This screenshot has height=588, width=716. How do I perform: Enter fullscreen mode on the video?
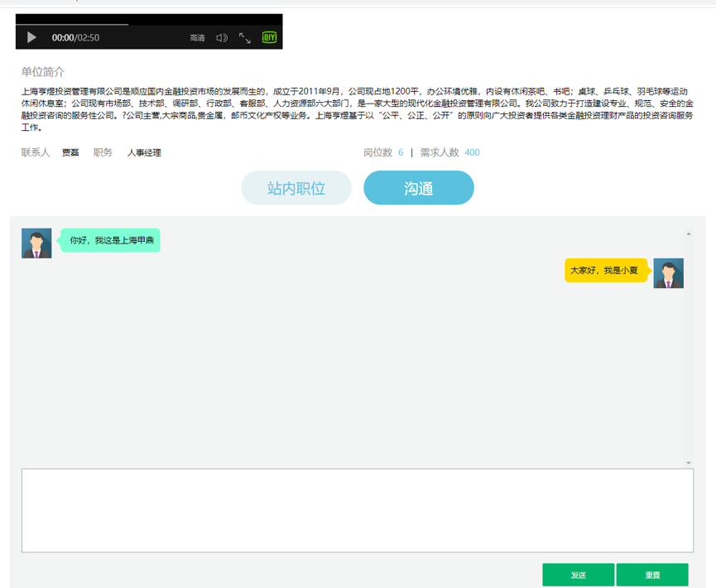coord(245,38)
